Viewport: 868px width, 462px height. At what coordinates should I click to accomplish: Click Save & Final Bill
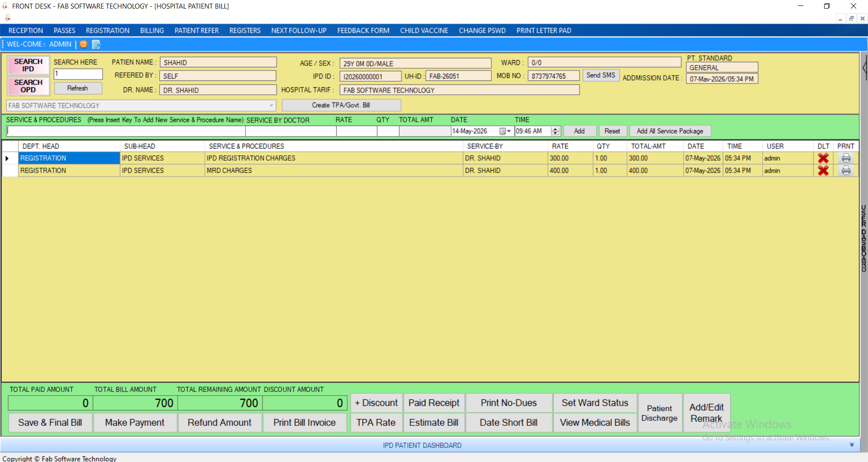pos(50,423)
